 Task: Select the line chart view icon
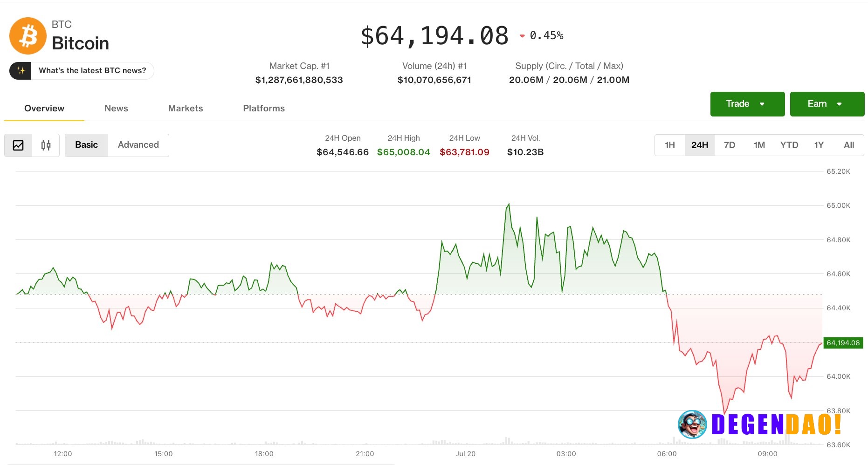(18, 145)
